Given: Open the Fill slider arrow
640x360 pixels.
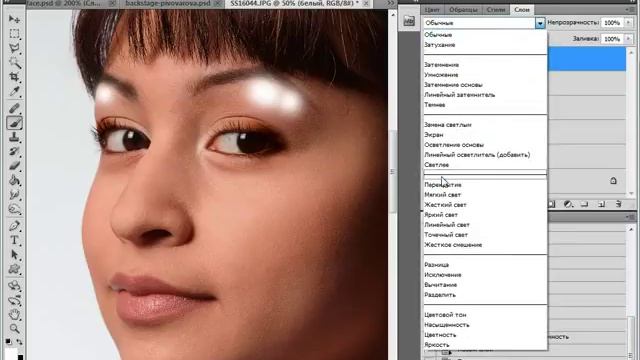Looking at the screenshot, I should point(629,39).
